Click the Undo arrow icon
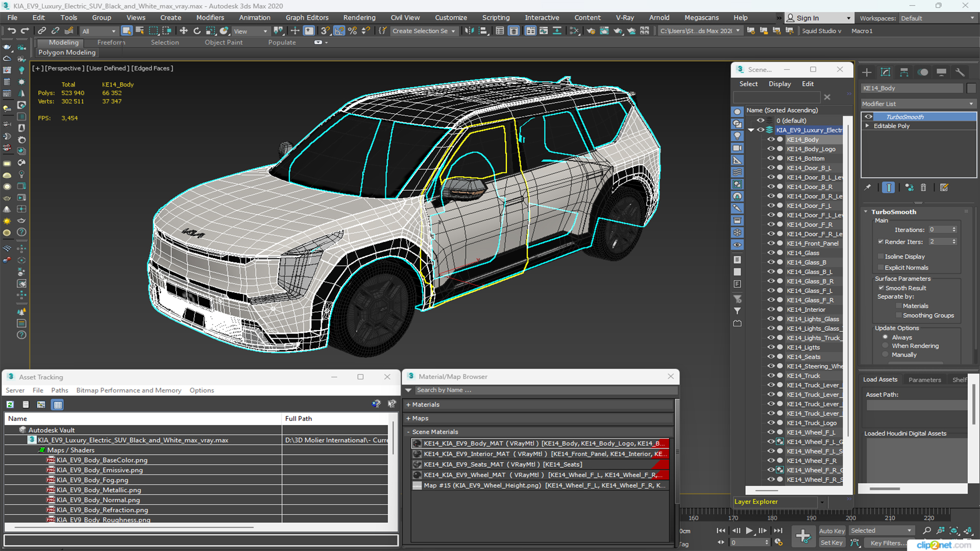Screen dimensions: 980x551 11,31
